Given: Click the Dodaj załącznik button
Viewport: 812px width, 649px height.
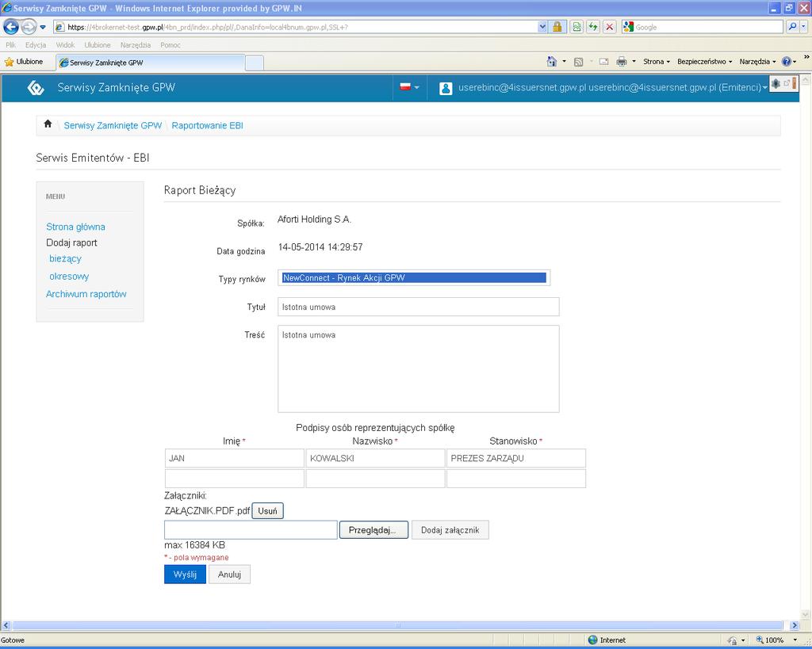Looking at the screenshot, I should (450, 530).
